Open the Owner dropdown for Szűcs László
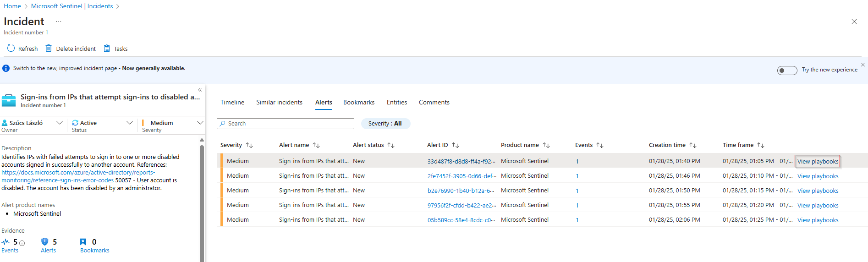This screenshot has width=868, height=262. tap(59, 123)
